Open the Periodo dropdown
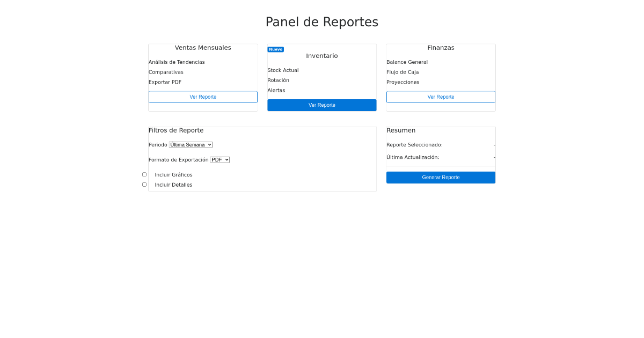 191,145
